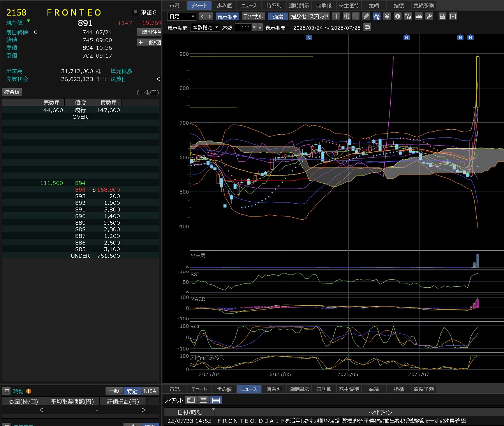Click bid price 890 row
The image size is (504, 426).
coord(81,216)
